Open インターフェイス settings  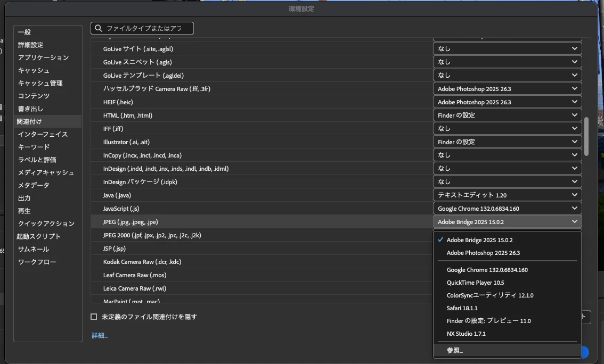(43, 134)
